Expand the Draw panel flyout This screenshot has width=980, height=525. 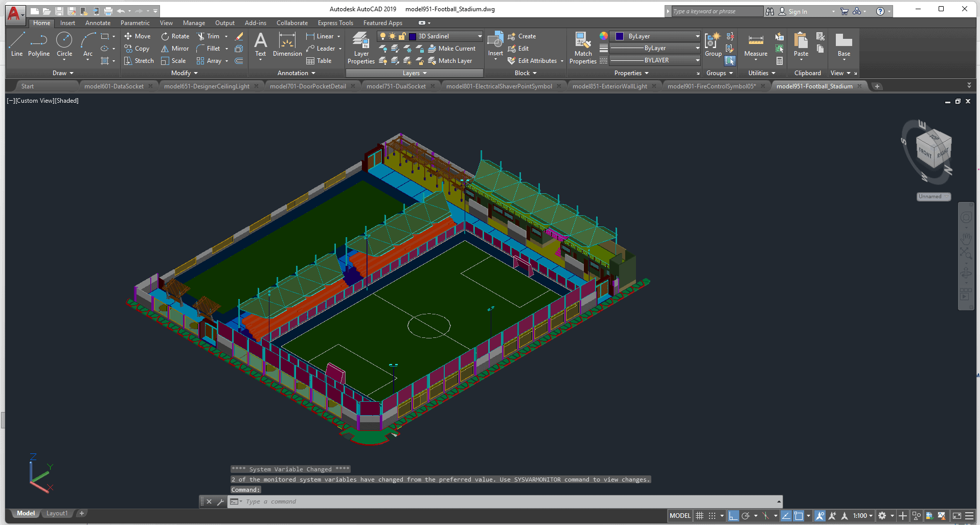point(63,73)
